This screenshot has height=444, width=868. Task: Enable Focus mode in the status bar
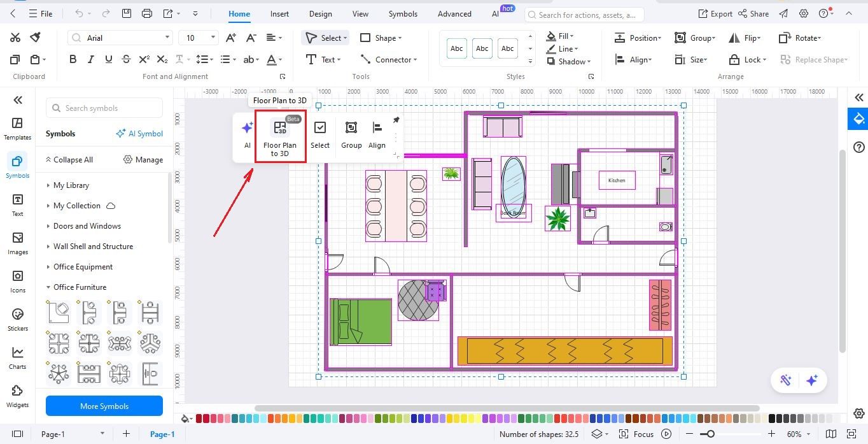click(642, 434)
